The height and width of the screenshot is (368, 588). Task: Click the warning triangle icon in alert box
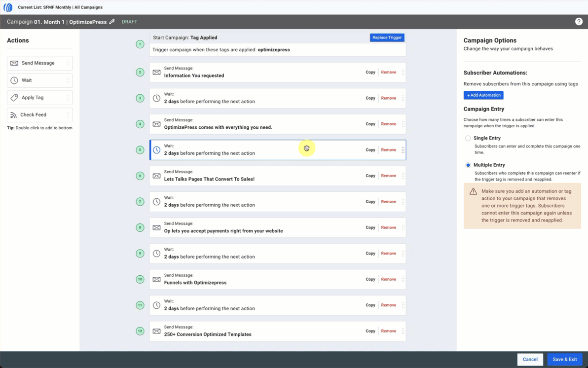[473, 191]
